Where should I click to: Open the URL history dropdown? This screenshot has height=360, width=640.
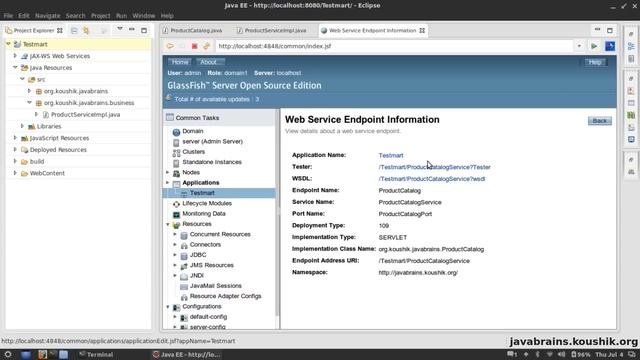coord(579,46)
